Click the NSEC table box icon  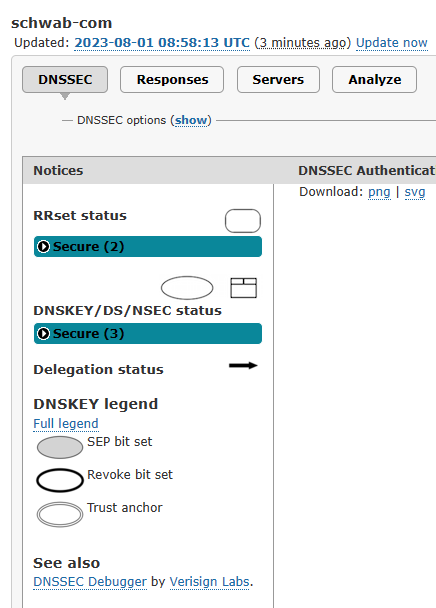(x=244, y=288)
